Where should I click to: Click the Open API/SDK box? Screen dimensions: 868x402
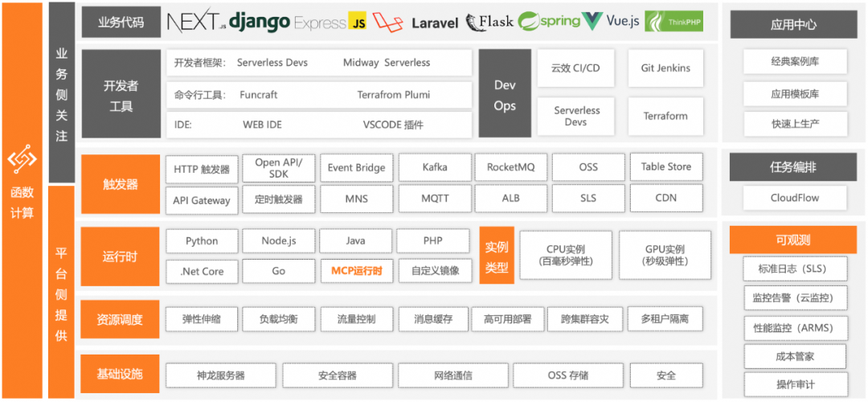click(279, 168)
